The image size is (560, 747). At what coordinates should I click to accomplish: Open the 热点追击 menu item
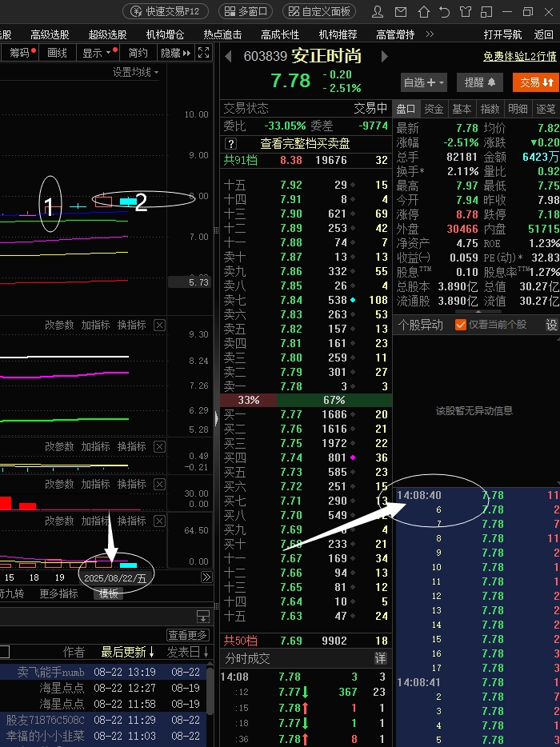[222, 34]
